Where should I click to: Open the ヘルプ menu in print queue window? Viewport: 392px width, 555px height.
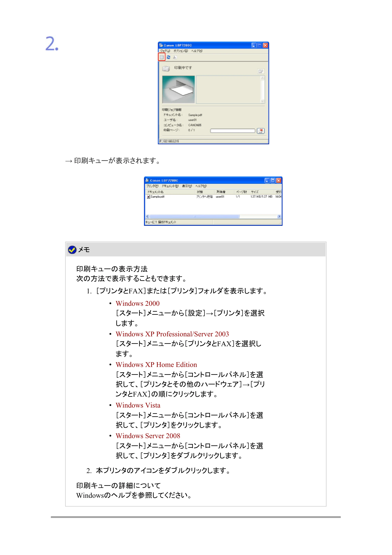(x=201, y=186)
